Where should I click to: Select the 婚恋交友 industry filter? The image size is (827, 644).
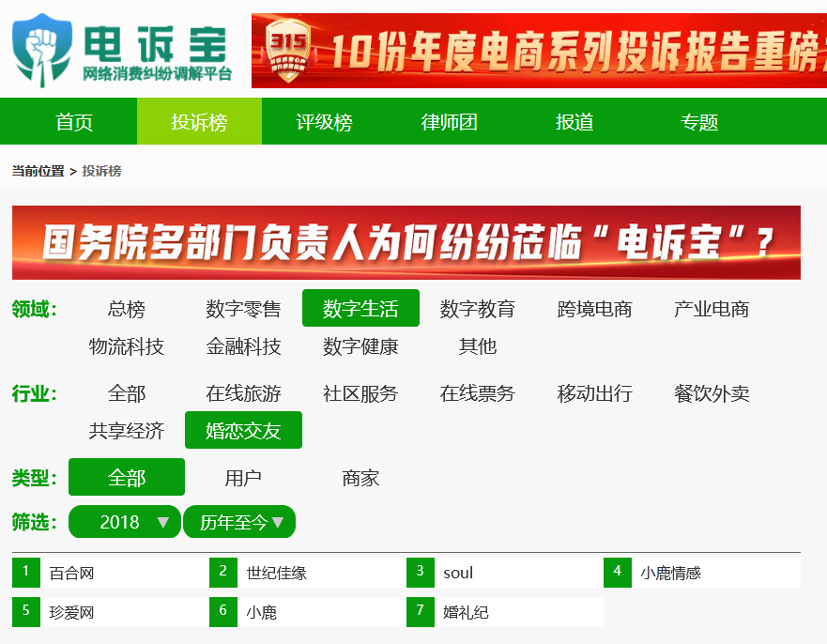pyautogui.click(x=243, y=430)
